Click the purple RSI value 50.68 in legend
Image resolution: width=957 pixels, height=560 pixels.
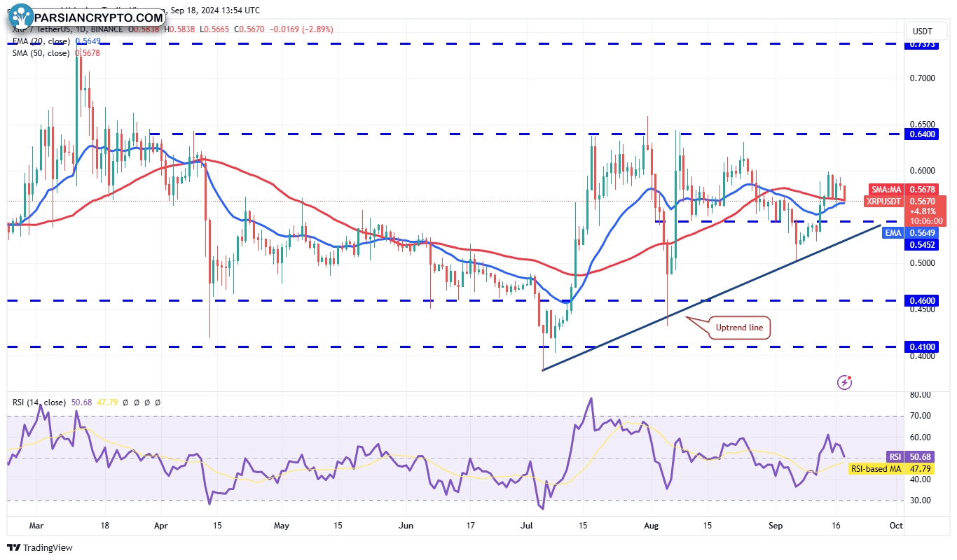point(81,402)
